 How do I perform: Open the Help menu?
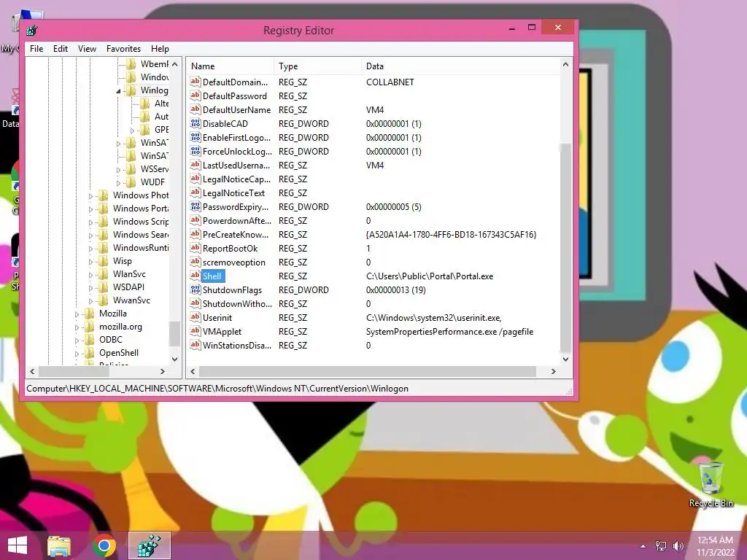(160, 49)
